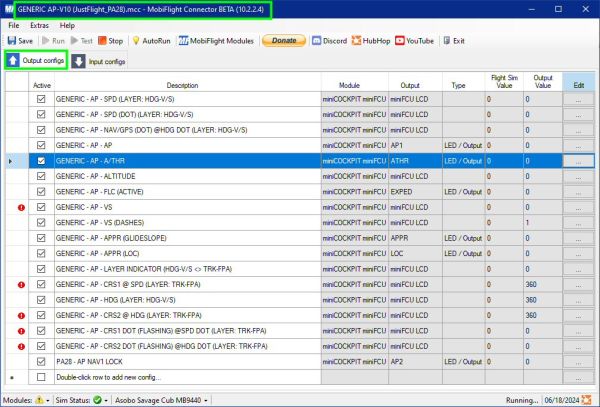The height and width of the screenshot is (407, 600).
Task: Open the Help menu
Action: (67, 26)
